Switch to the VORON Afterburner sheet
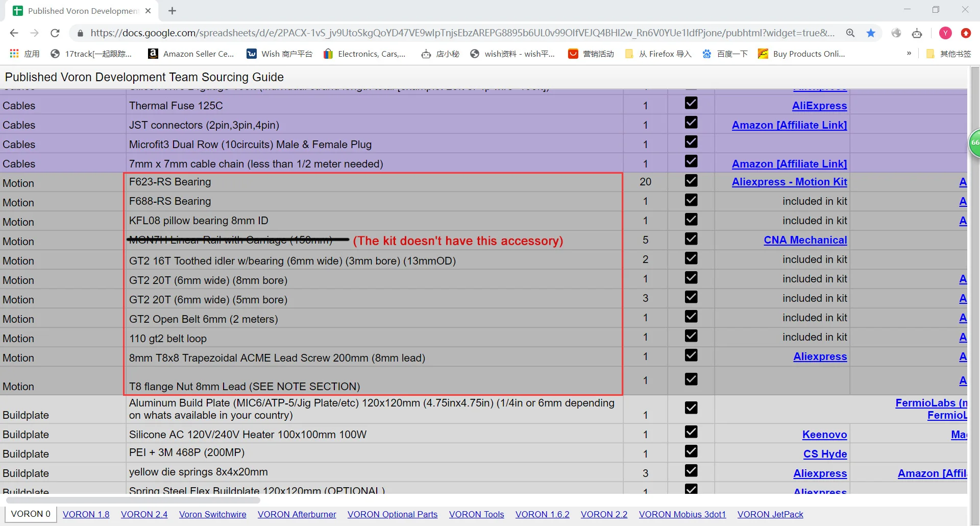The width and height of the screenshot is (980, 526). pyautogui.click(x=297, y=514)
